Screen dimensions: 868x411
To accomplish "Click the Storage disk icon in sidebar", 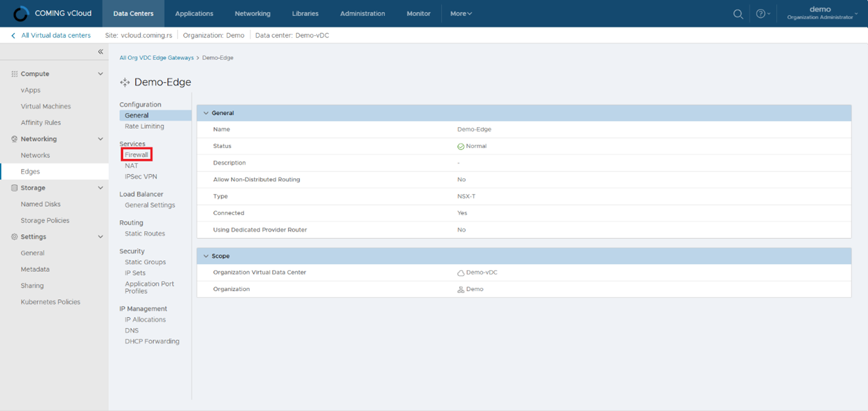I will click(13, 187).
